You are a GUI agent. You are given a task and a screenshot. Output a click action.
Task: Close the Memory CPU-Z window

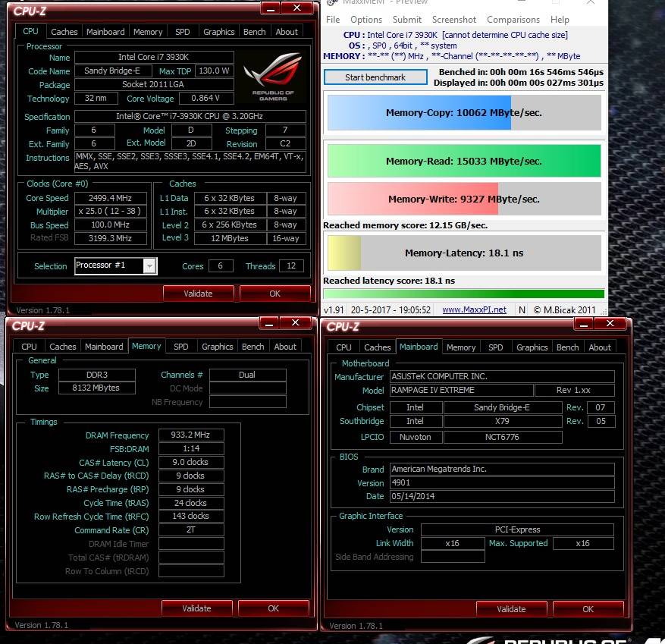pyautogui.click(x=295, y=323)
